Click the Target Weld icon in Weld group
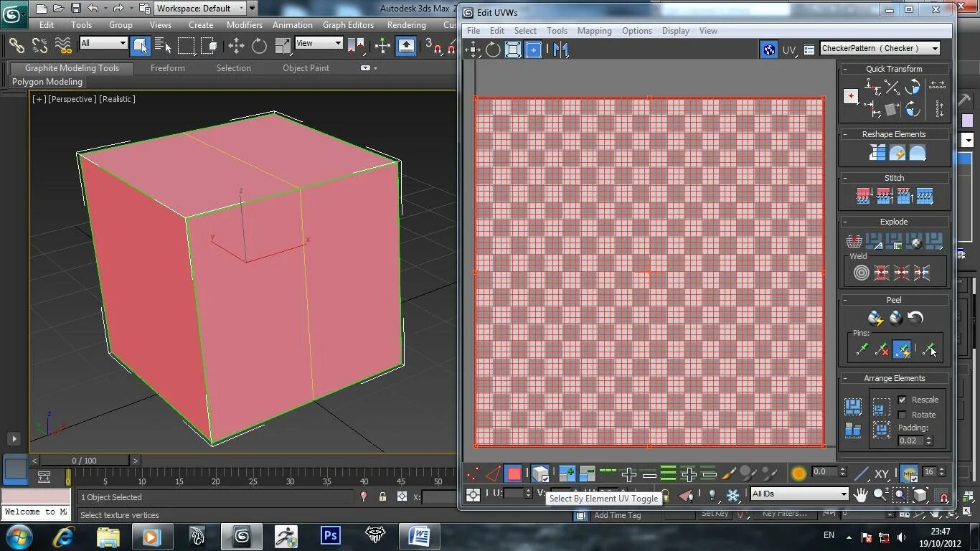 point(862,273)
